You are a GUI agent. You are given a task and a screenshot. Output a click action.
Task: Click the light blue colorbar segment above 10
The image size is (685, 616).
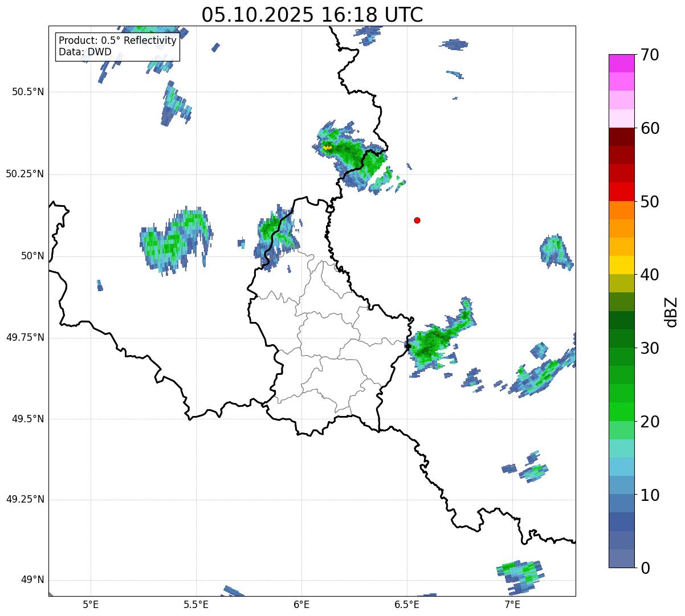pos(622,485)
